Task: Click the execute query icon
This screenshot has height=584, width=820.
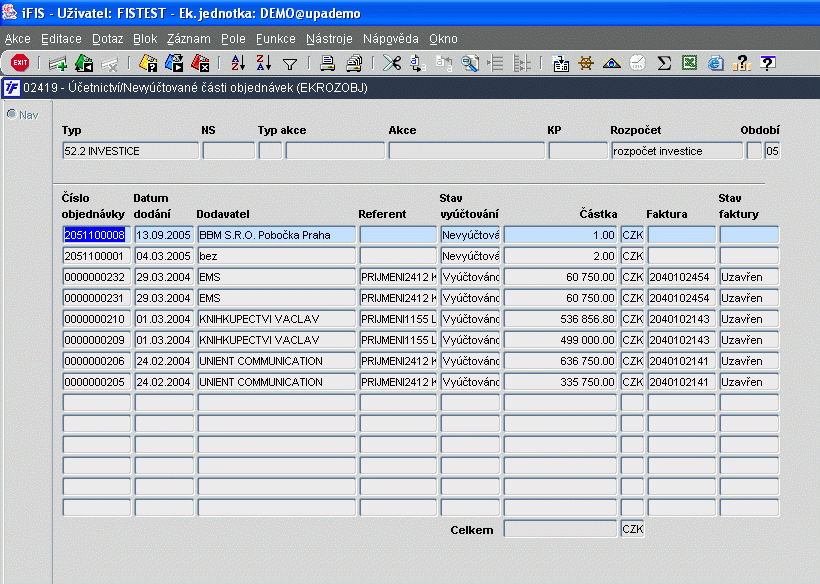Action: point(173,63)
